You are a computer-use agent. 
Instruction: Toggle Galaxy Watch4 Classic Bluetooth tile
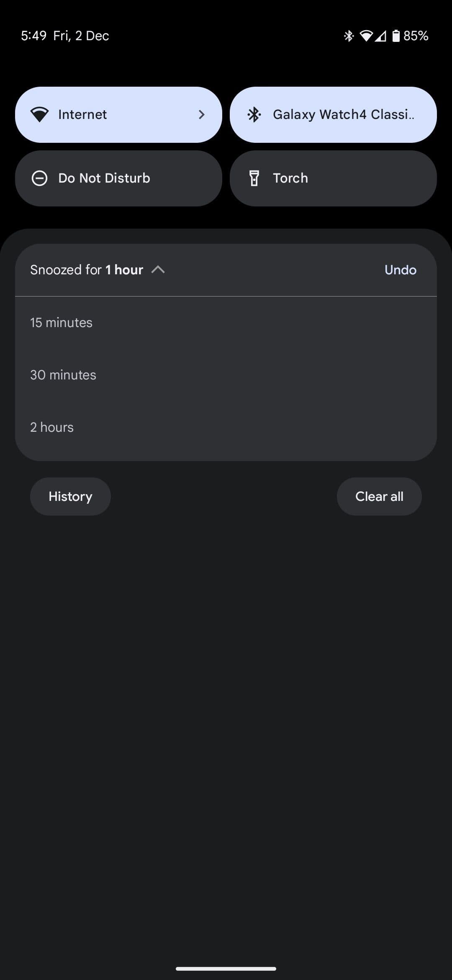pyautogui.click(x=333, y=115)
